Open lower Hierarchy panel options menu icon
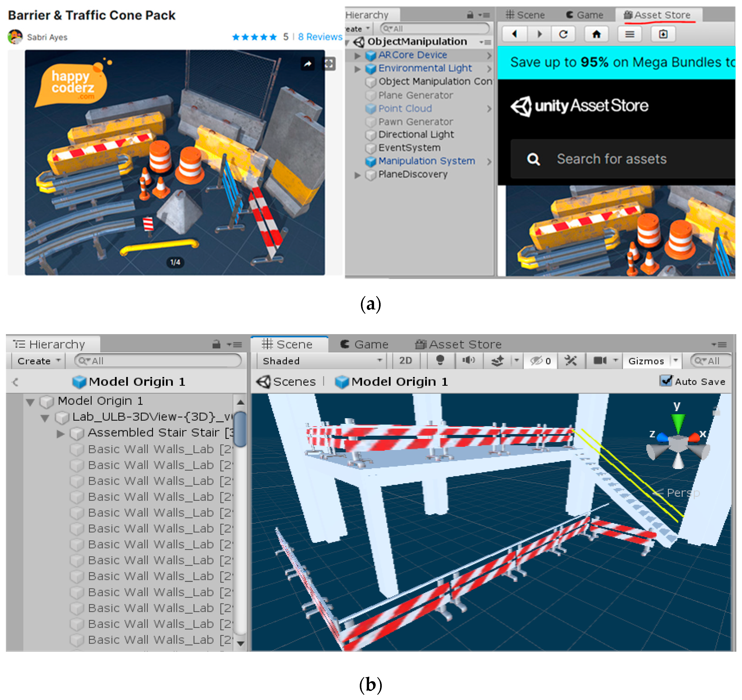 coord(235,345)
